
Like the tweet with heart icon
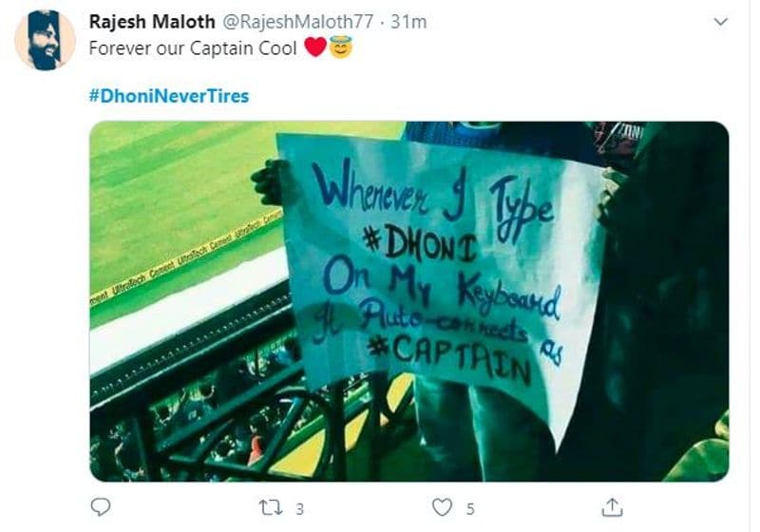coord(442,507)
